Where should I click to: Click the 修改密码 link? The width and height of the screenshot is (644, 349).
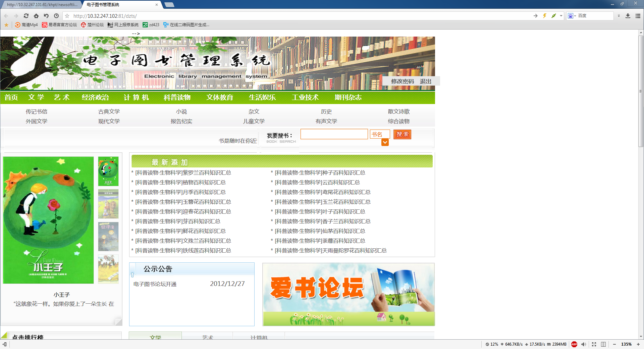pos(402,81)
